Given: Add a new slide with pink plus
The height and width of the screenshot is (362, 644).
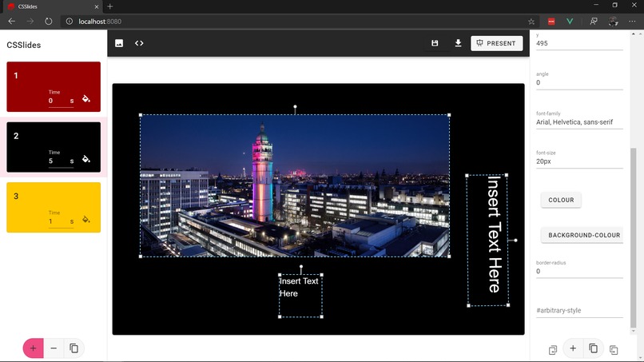Looking at the screenshot, I should coord(34,348).
